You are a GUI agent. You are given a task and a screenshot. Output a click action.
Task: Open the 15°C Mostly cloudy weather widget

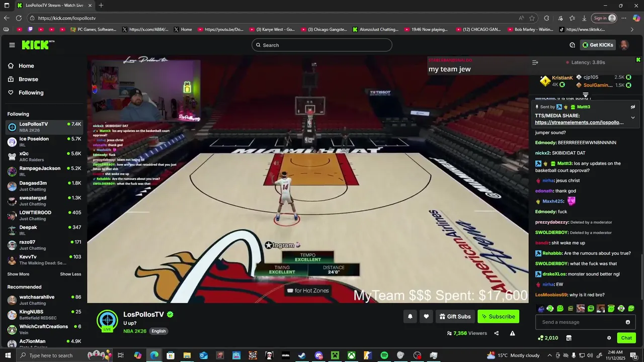513,355
